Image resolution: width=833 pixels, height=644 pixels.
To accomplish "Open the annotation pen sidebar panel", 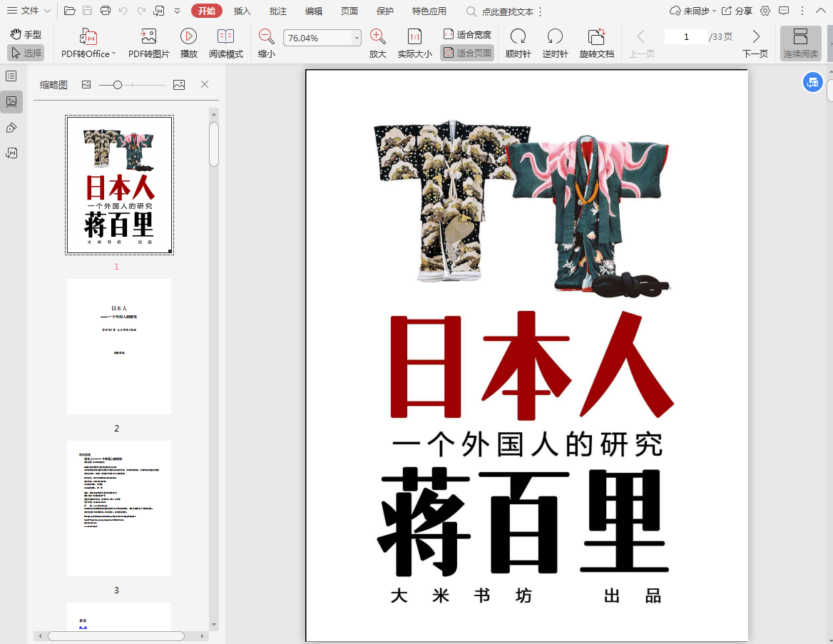I will [11, 128].
